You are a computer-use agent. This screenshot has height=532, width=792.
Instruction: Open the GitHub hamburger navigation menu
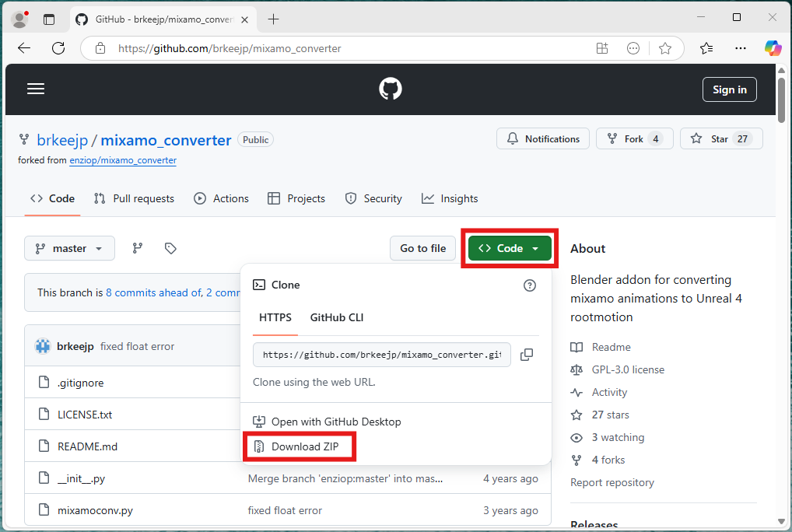35,89
